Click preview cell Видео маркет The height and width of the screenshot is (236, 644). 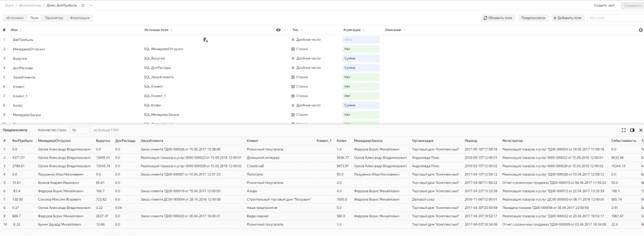coord(257,216)
